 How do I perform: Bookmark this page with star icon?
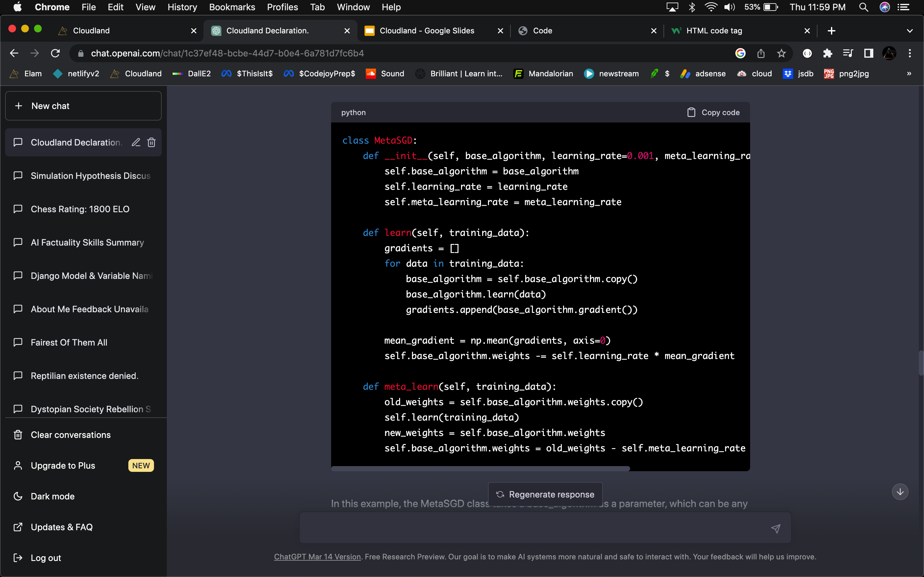coord(781,54)
